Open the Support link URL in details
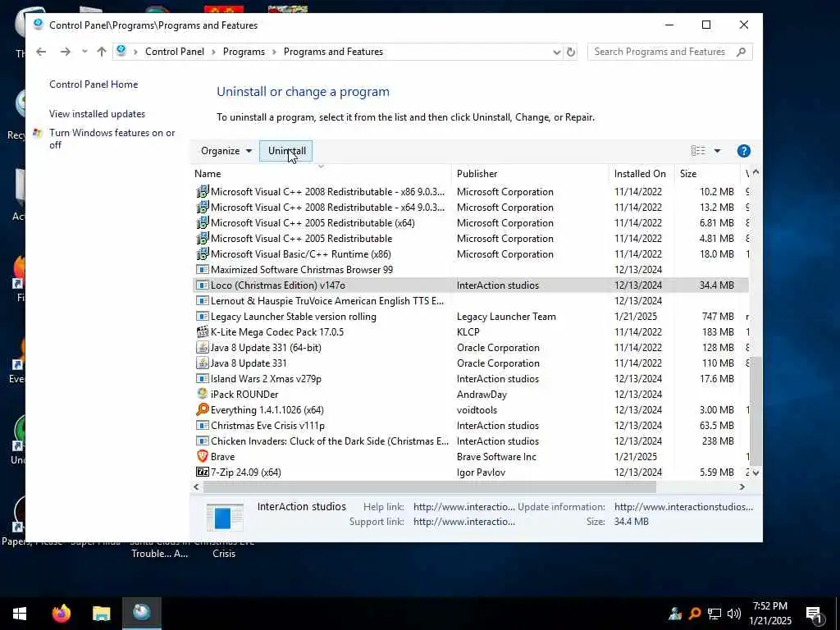840x630 pixels. (464, 521)
